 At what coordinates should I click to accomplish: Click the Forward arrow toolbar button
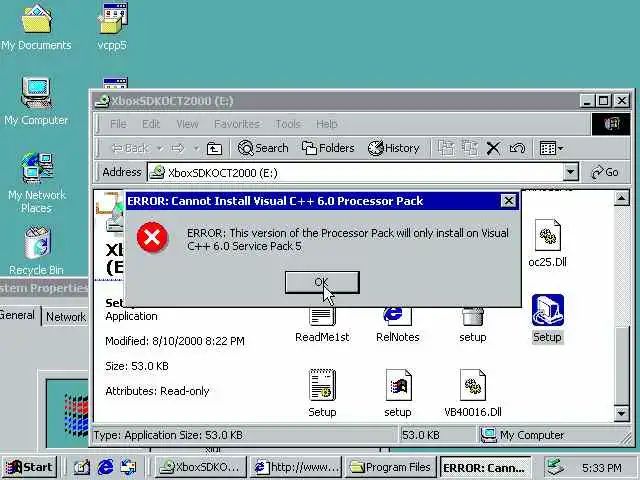coord(178,148)
